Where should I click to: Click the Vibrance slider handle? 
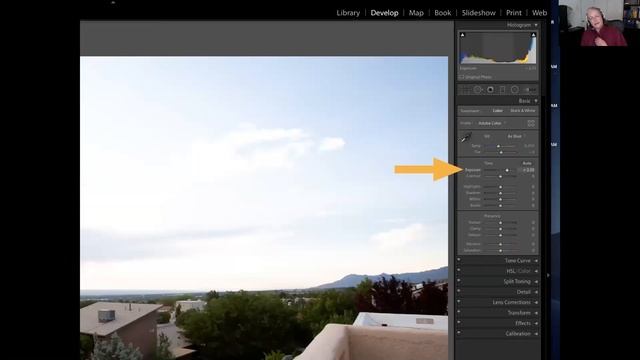point(500,244)
